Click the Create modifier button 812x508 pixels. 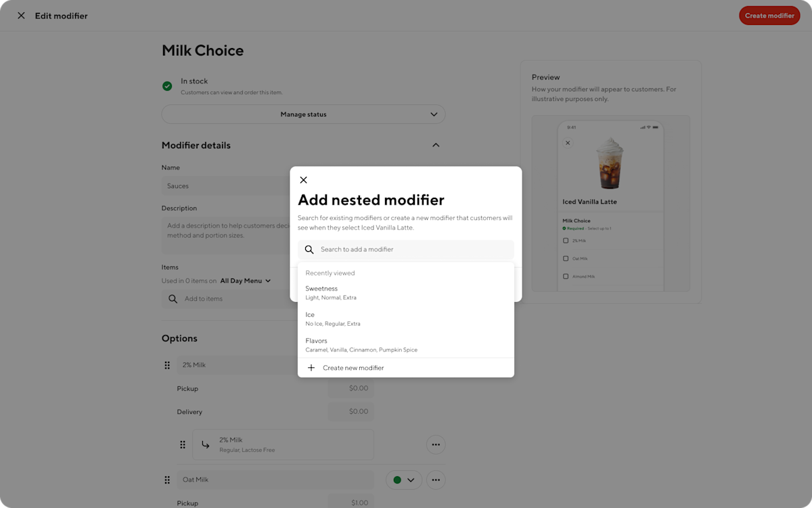pyautogui.click(x=769, y=15)
